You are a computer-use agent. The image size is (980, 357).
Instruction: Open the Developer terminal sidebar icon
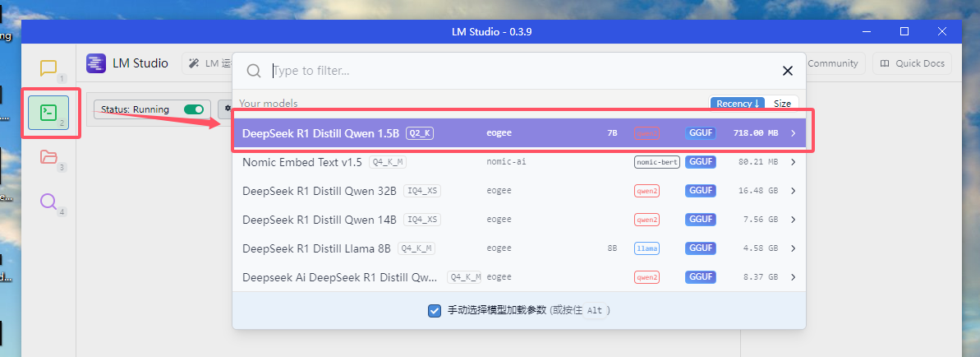coord(48,113)
